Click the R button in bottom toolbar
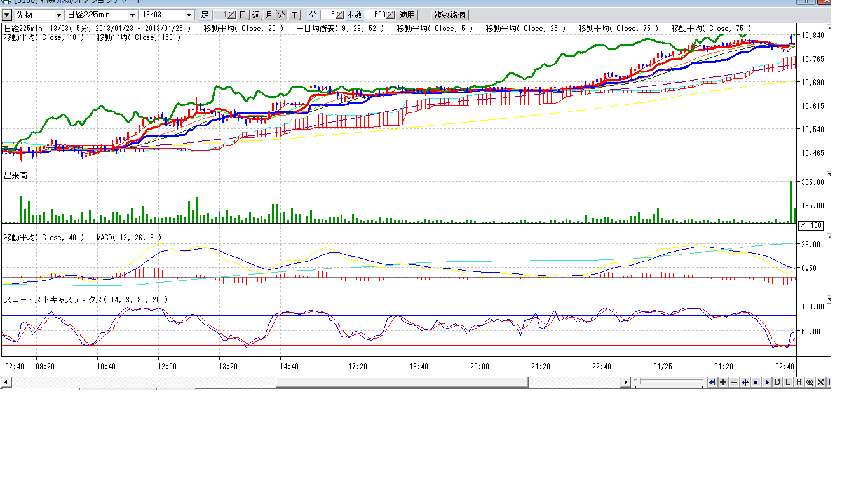868x488 pixels. pos(799,382)
